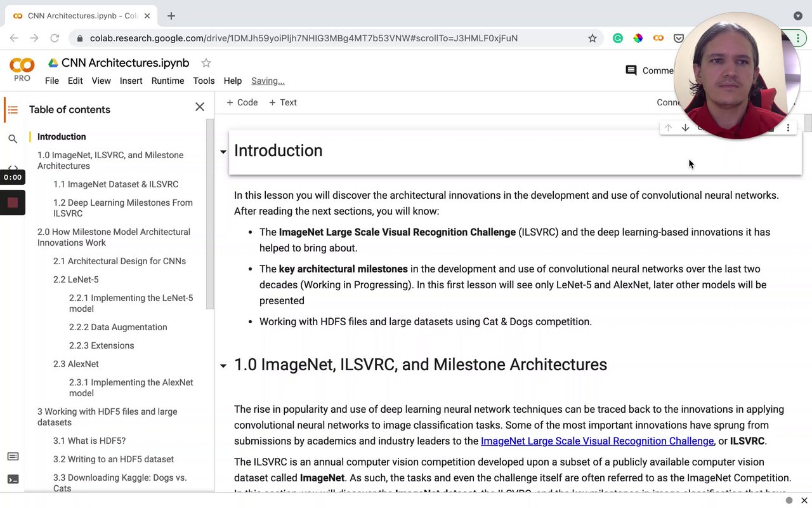This screenshot has height=508, width=812.
Task: Open cell's more options menu
Action: click(788, 128)
